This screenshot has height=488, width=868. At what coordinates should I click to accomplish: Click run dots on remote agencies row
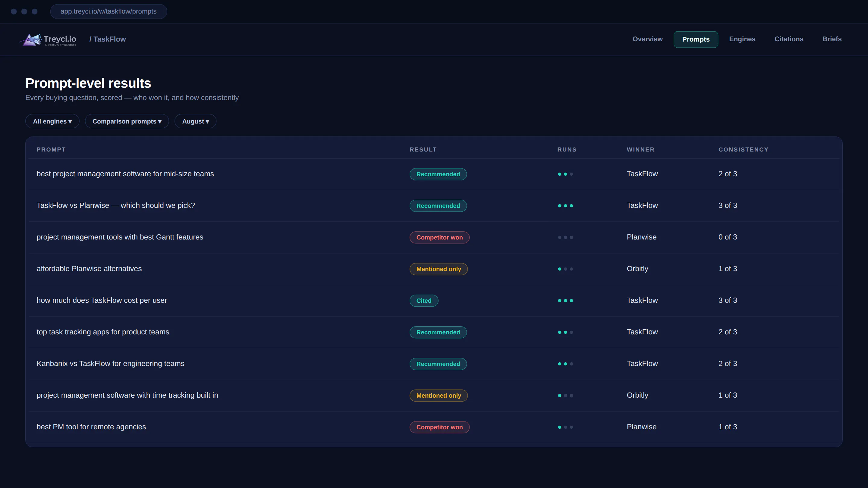(x=565, y=427)
